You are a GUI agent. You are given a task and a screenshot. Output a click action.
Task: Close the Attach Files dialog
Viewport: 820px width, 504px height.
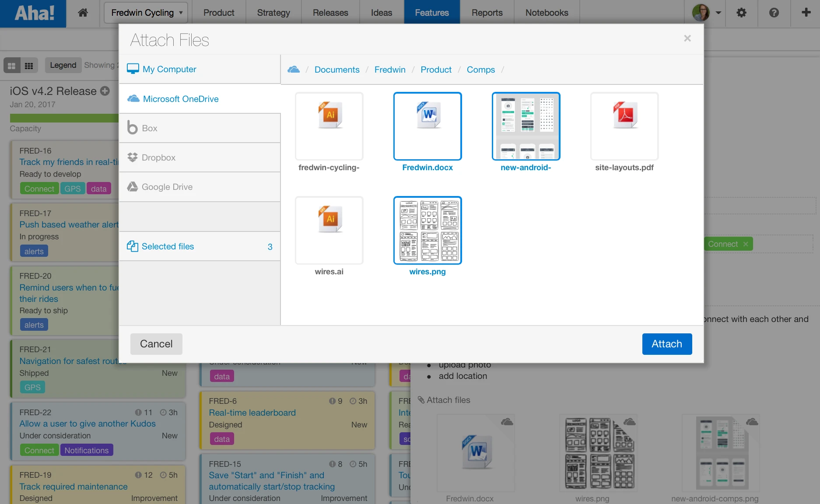pos(687,38)
